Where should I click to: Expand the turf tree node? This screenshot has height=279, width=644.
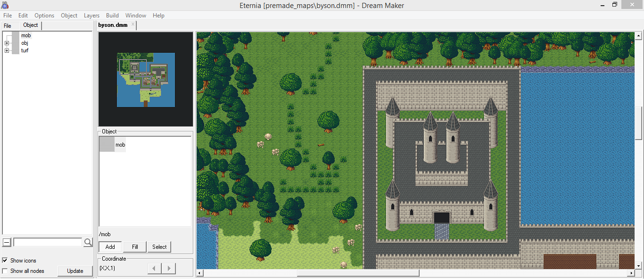point(7,50)
